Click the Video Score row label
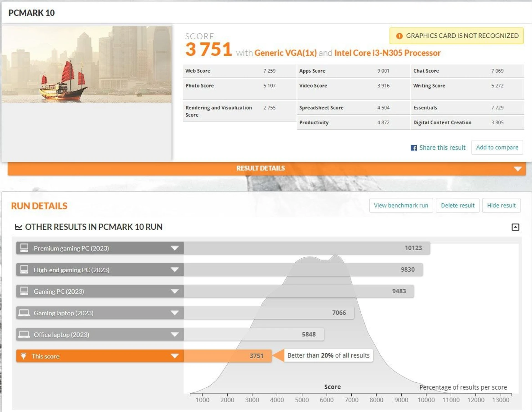Image resolution: width=532 pixels, height=412 pixels. coord(313,86)
